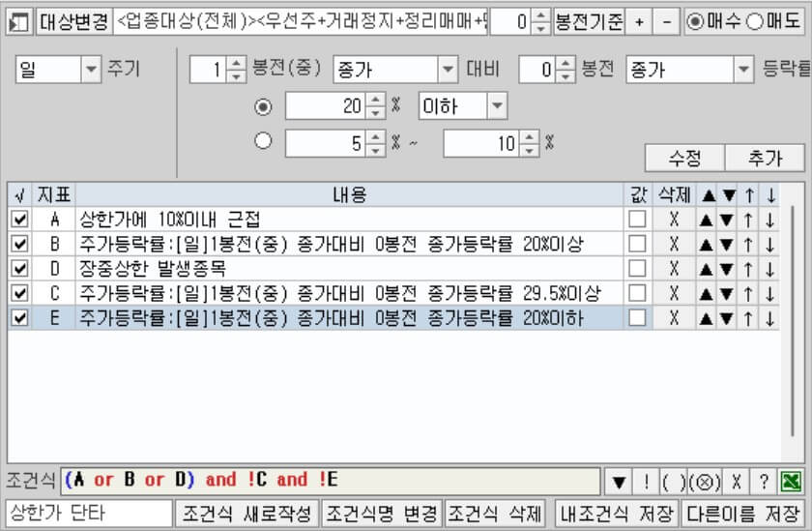The width and height of the screenshot is (812, 531).
Task: Click 다른이름 저장 button
Action: pos(742,514)
